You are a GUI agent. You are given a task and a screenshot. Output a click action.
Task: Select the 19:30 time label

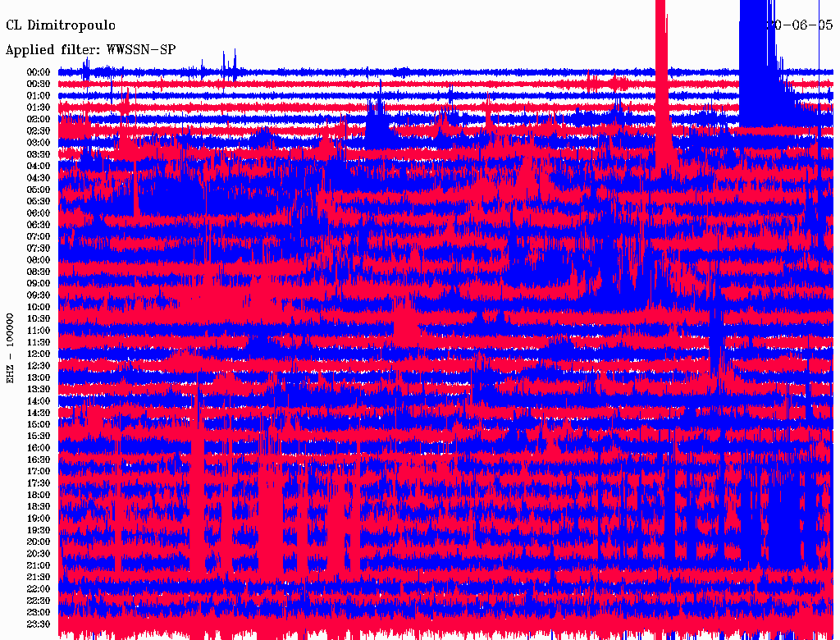pos(39,530)
